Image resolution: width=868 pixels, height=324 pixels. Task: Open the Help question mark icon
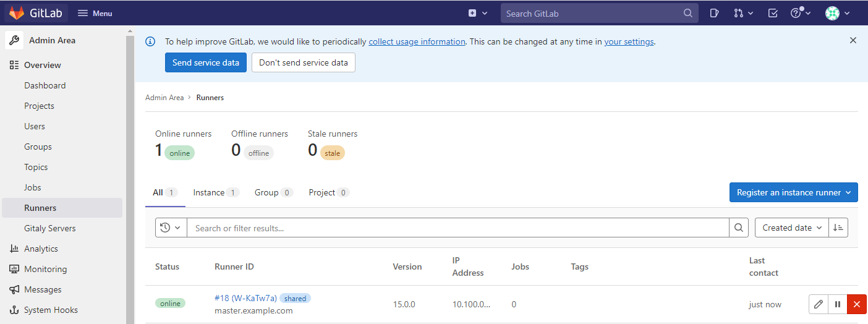(x=796, y=13)
